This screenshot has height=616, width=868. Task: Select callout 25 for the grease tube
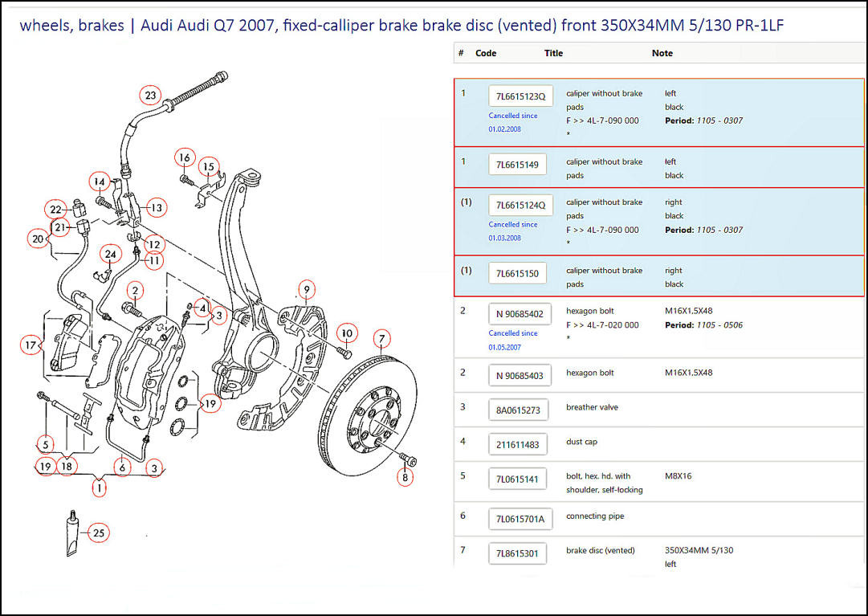point(99,532)
